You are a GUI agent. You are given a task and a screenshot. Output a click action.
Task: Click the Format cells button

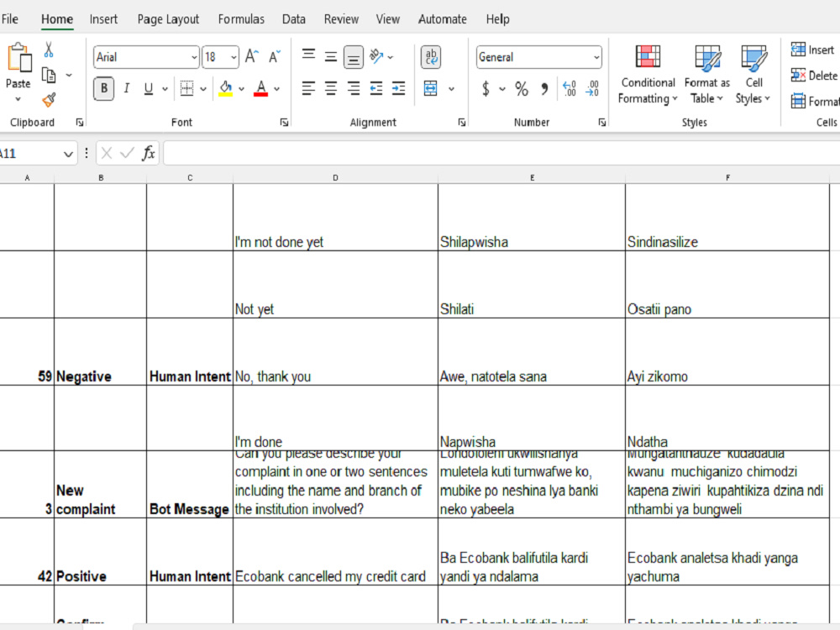(x=816, y=102)
